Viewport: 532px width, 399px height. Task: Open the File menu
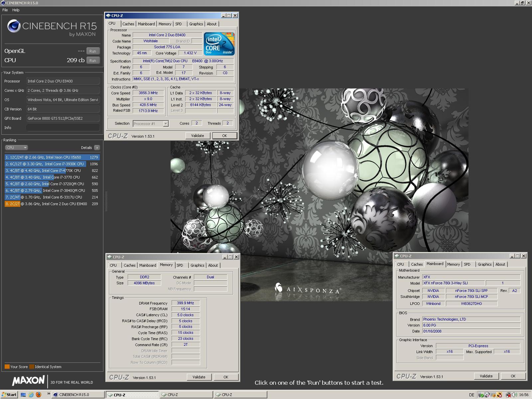5,10
